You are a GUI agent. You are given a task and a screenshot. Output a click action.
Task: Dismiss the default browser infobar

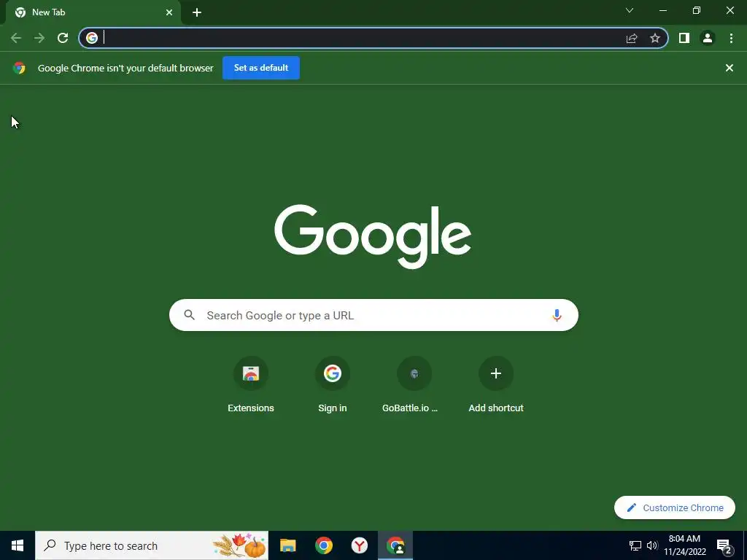pos(729,68)
